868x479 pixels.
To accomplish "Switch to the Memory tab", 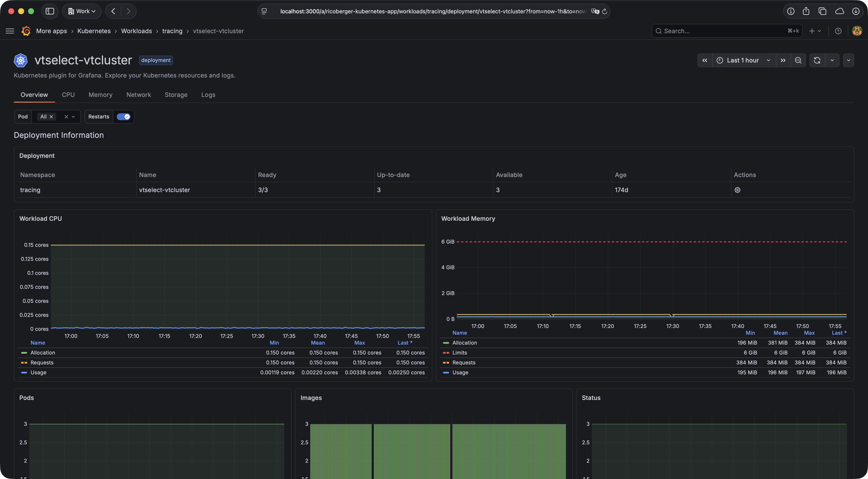I will click(100, 95).
